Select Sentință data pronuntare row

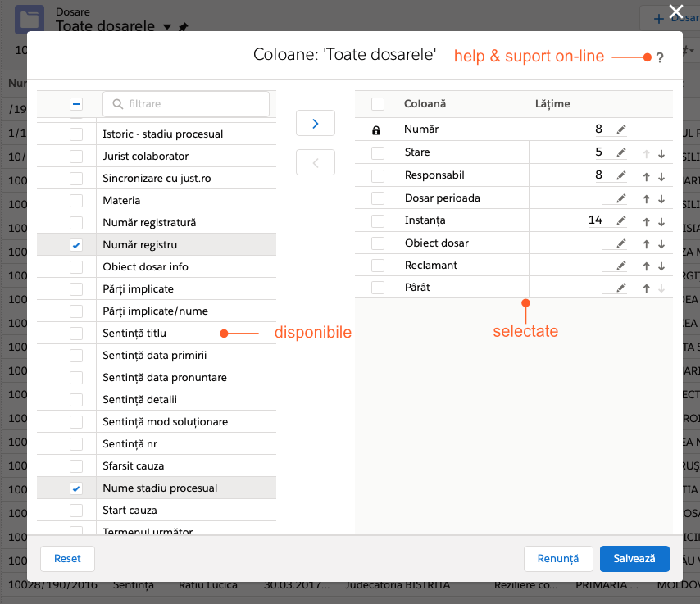point(157,378)
